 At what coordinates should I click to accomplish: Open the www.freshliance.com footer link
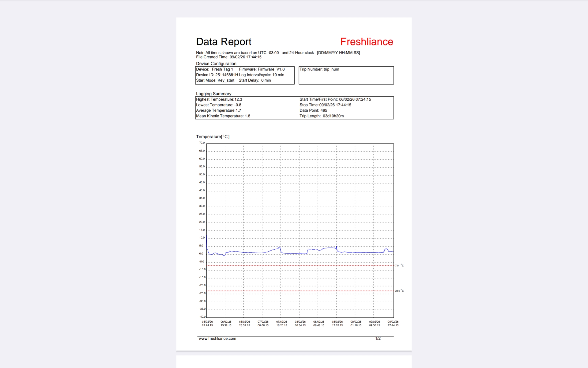click(217, 339)
